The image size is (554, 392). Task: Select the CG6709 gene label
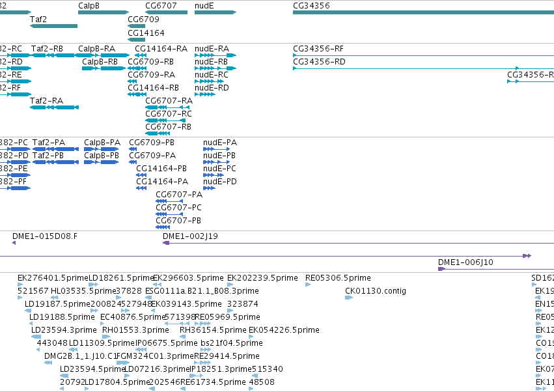tap(143, 19)
